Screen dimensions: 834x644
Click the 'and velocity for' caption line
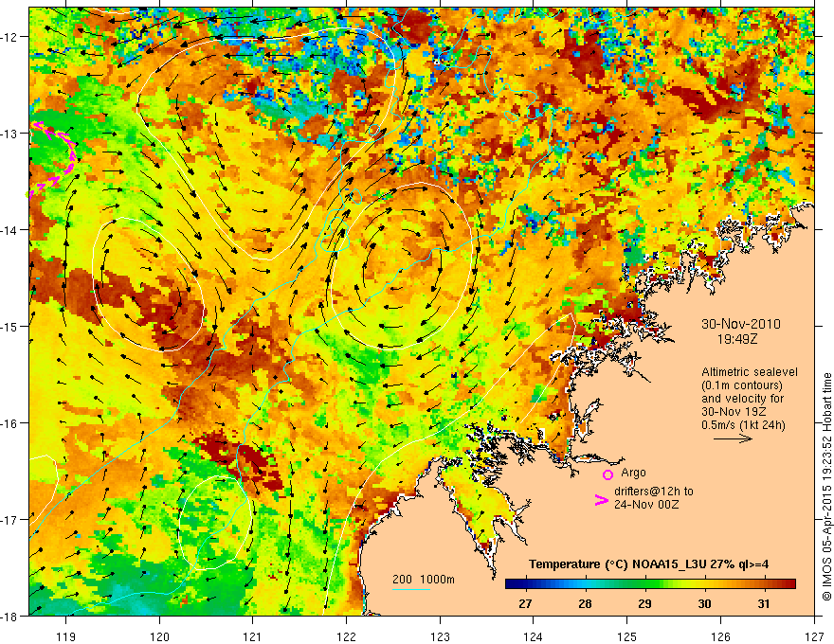[x=742, y=399]
